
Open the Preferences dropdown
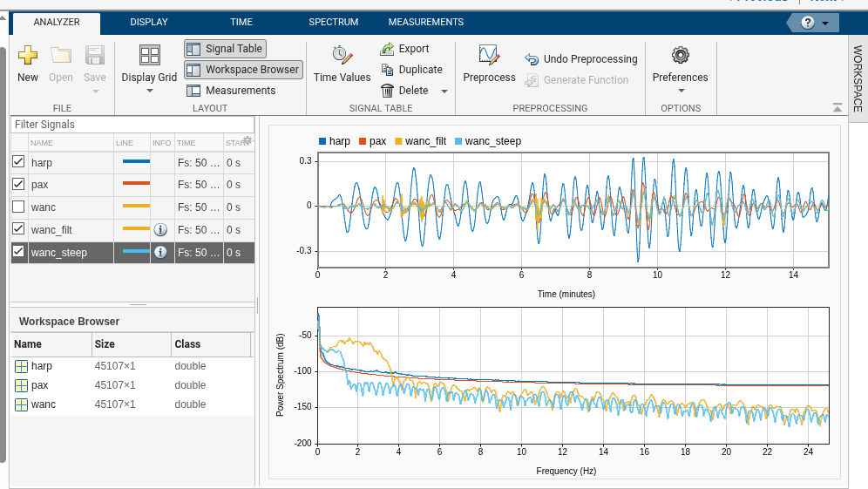click(681, 91)
